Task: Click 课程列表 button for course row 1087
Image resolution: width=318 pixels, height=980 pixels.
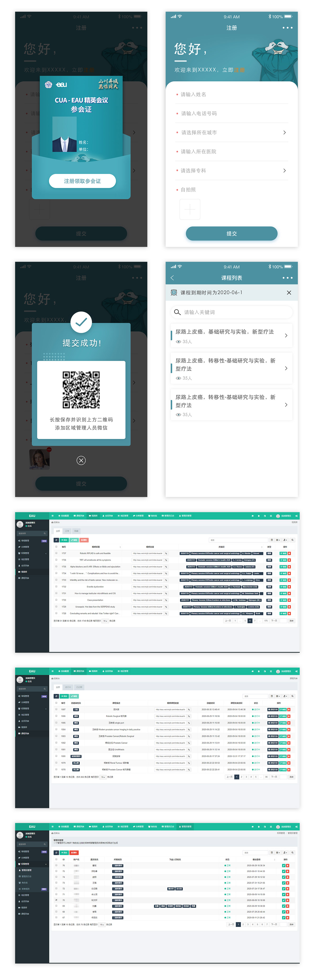Action: pyautogui.click(x=273, y=709)
